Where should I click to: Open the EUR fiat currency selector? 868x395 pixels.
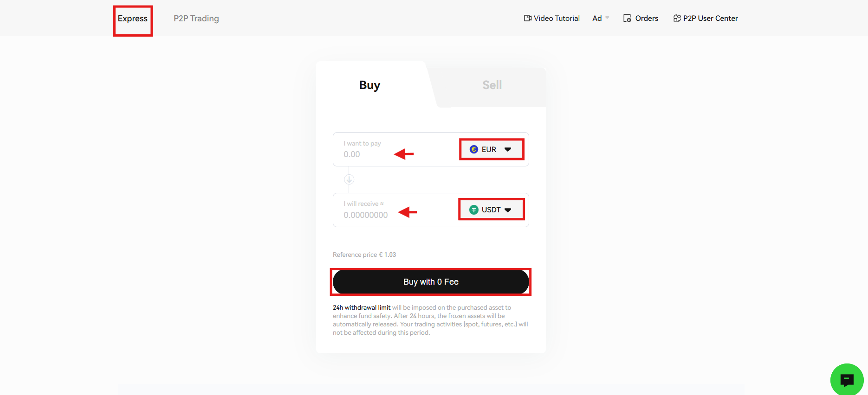[491, 149]
